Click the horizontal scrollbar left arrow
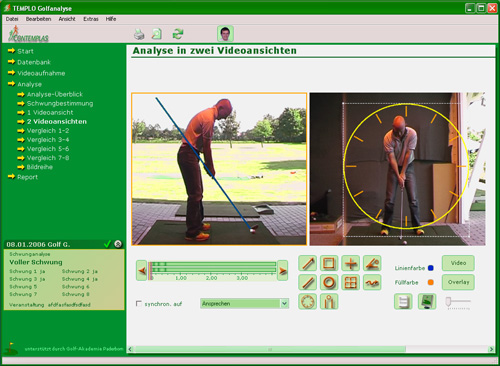500x366 pixels. pos(130,349)
